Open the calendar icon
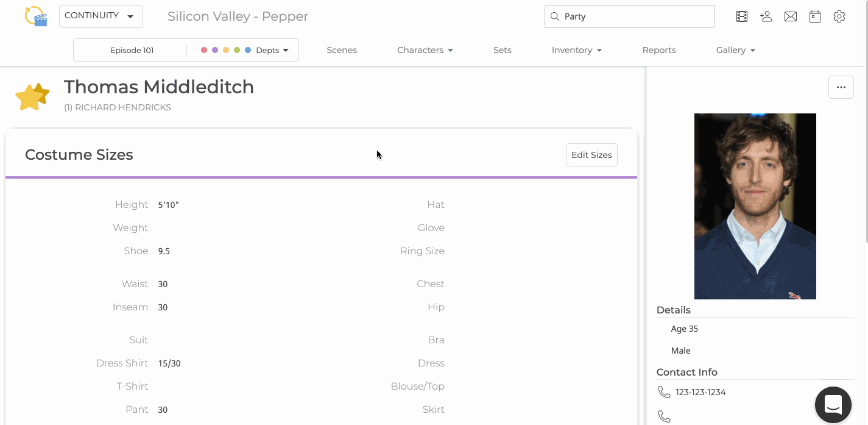 (x=815, y=16)
